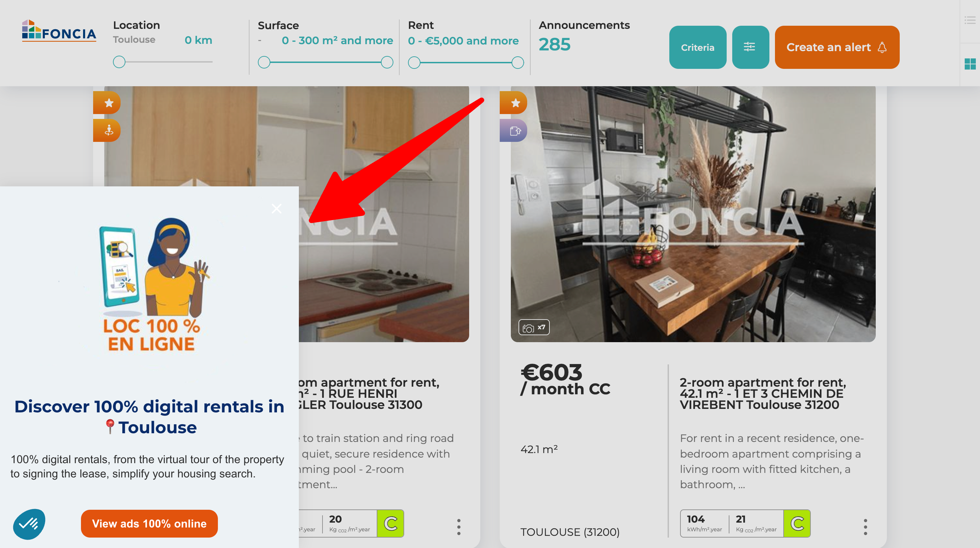Click the Toulouse location field

click(x=134, y=40)
